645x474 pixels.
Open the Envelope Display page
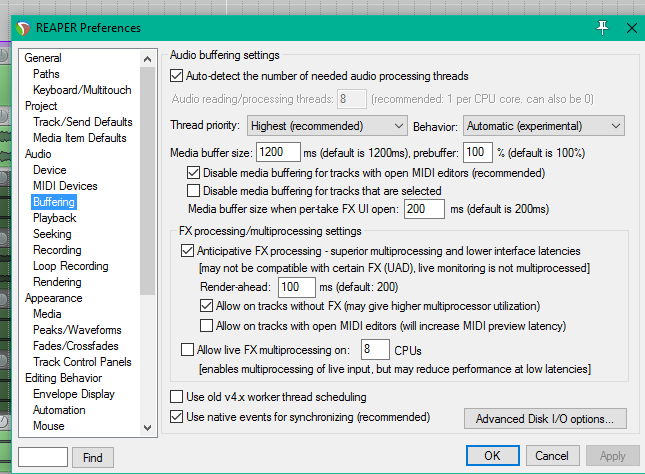[74, 395]
